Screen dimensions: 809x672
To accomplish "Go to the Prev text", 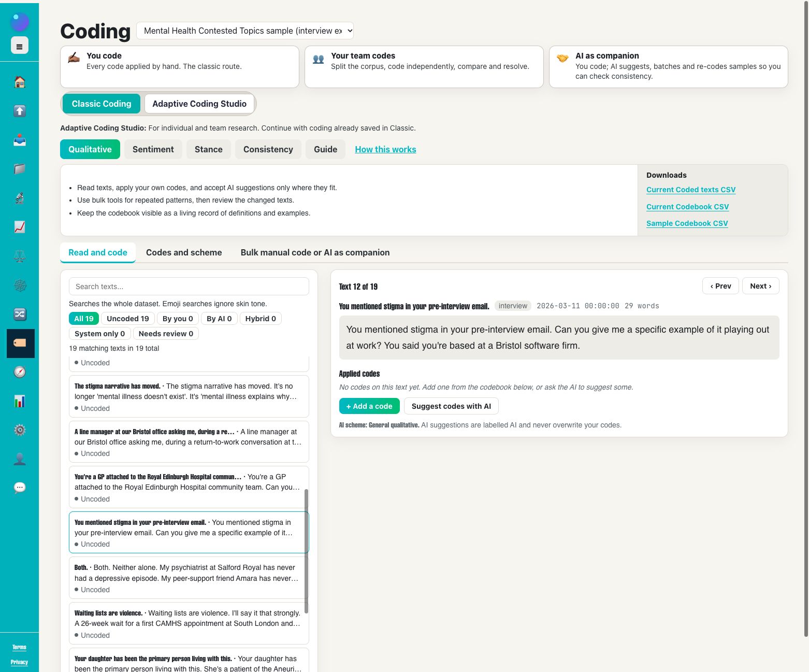I will pos(720,286).
